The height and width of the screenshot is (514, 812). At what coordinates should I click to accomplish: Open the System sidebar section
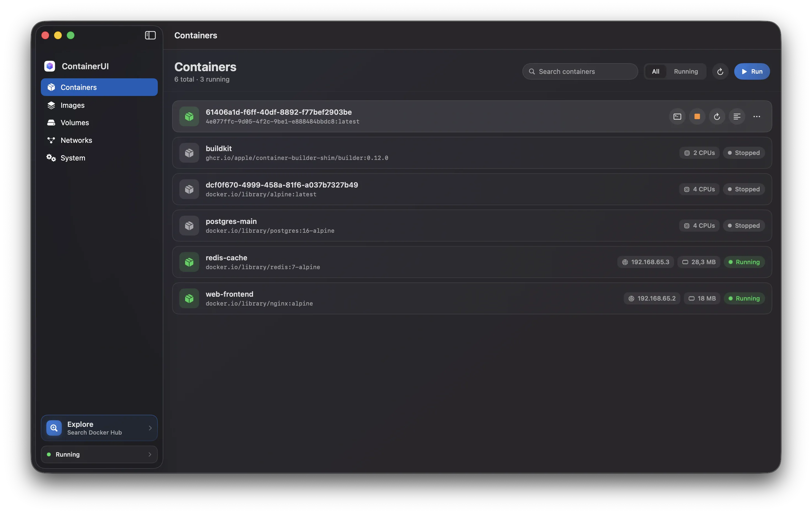tap(99, 158)
